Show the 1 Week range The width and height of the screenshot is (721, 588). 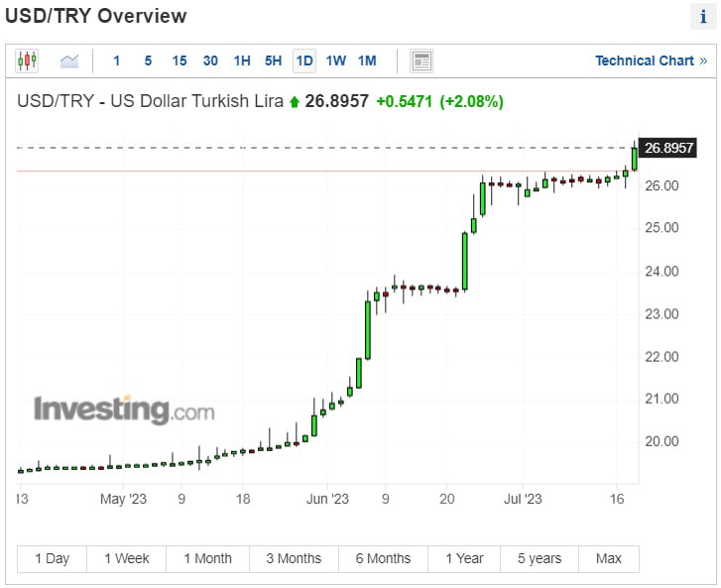pos(127,558)
